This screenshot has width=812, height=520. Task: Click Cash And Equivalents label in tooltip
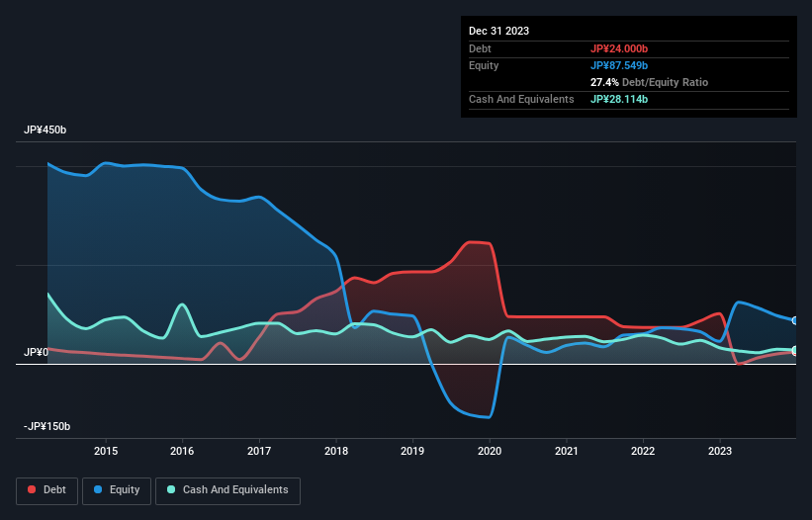click(521, 99)
